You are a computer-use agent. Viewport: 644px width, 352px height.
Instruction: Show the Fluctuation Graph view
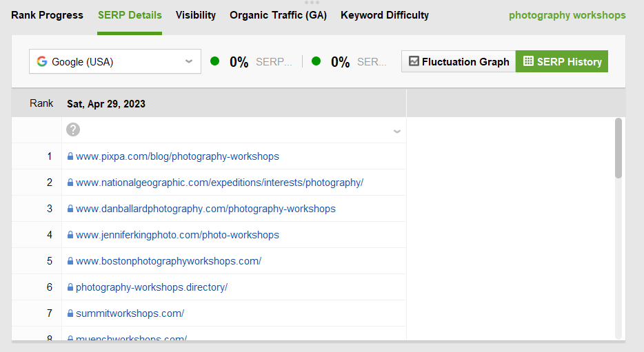[459, 61]
